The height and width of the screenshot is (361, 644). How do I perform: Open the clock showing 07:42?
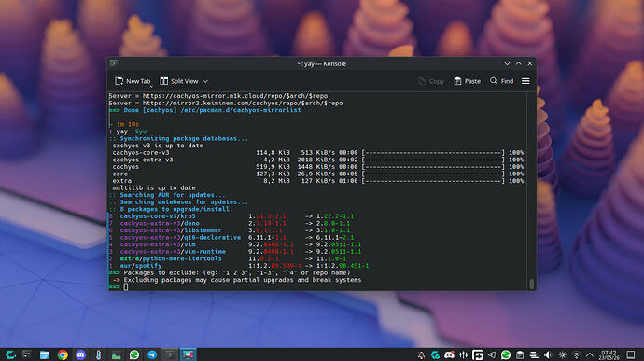coord(609,354)
